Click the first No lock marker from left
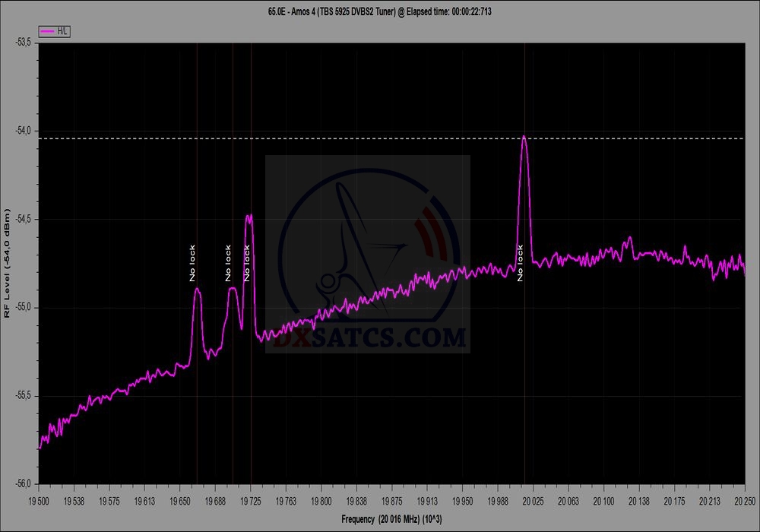This screenshot has width=760, height=532. tap(192, 263)
